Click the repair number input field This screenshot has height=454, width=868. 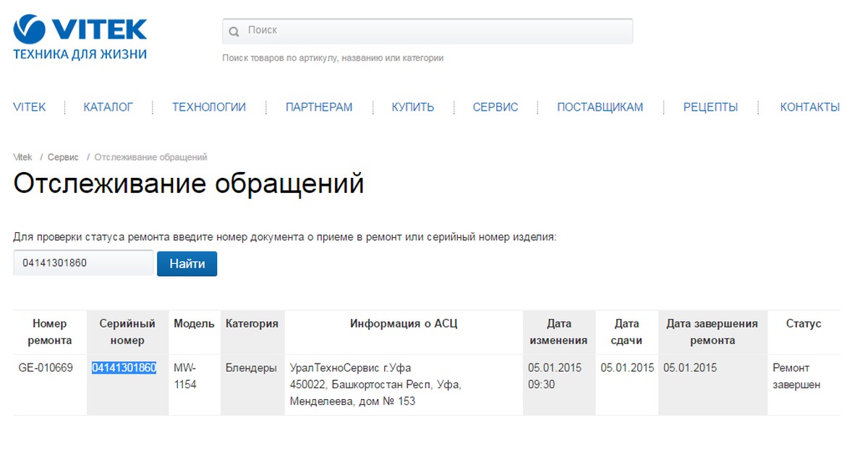click(x=82, y=263)
